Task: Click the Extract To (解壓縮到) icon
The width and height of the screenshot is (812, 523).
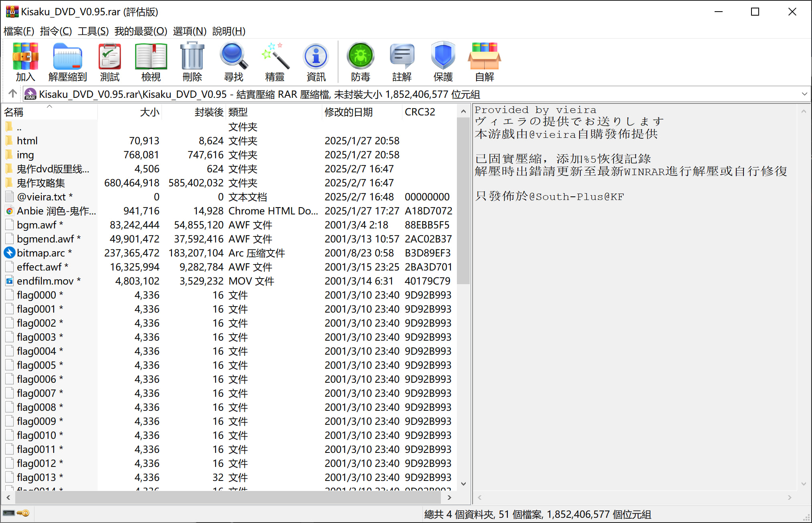Action: click(67, 61)
